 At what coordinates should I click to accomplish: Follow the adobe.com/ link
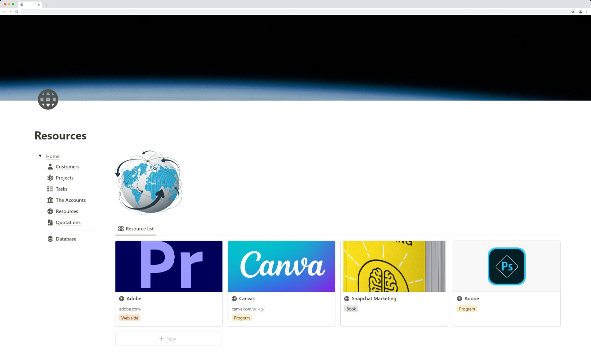tap(130, 309)
